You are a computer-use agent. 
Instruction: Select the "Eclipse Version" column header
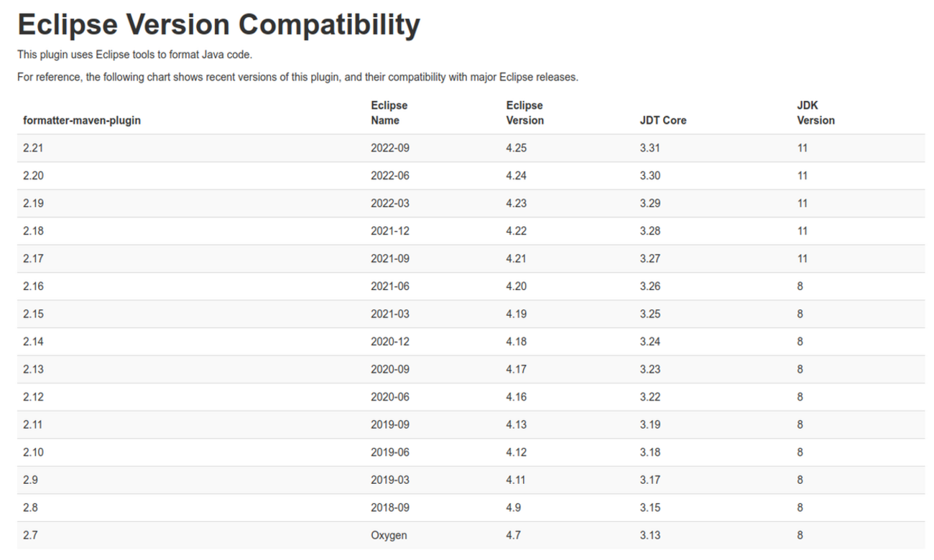pos(524,113)
